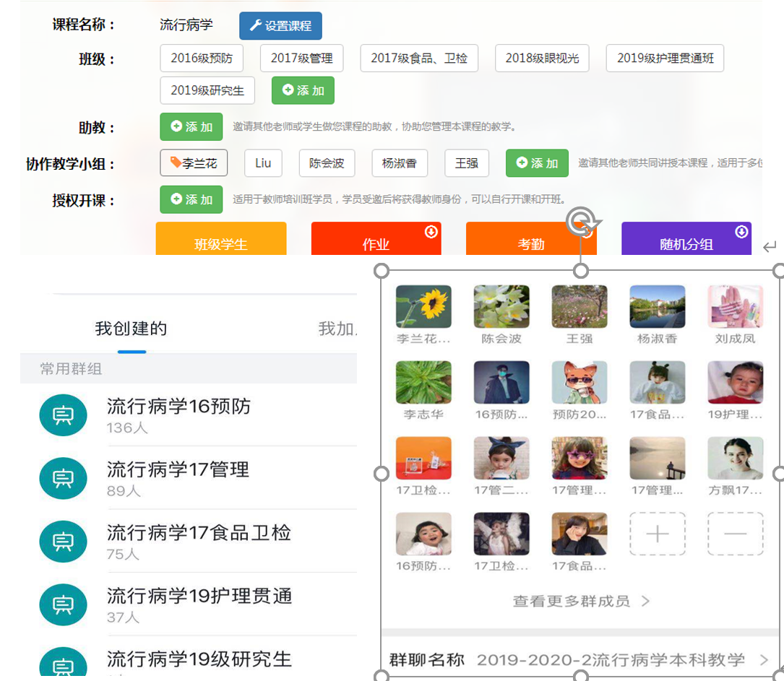
Task: Click the download icon on 作业 tile
Action: point(431,232)
